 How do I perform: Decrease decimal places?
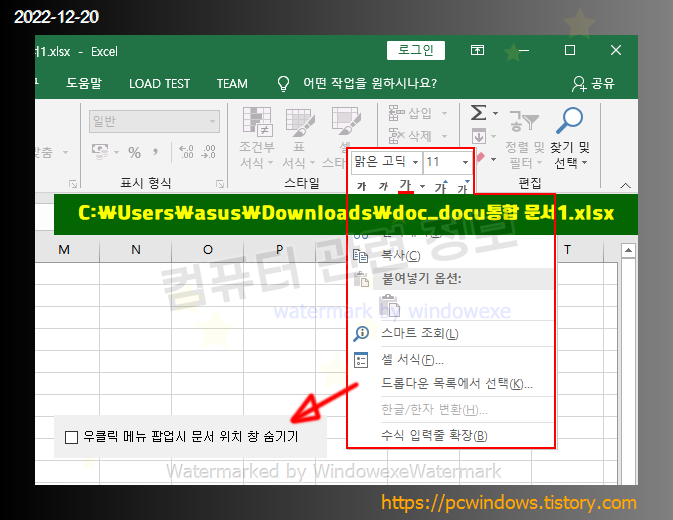pyautogui.click(x=209, y=151)
